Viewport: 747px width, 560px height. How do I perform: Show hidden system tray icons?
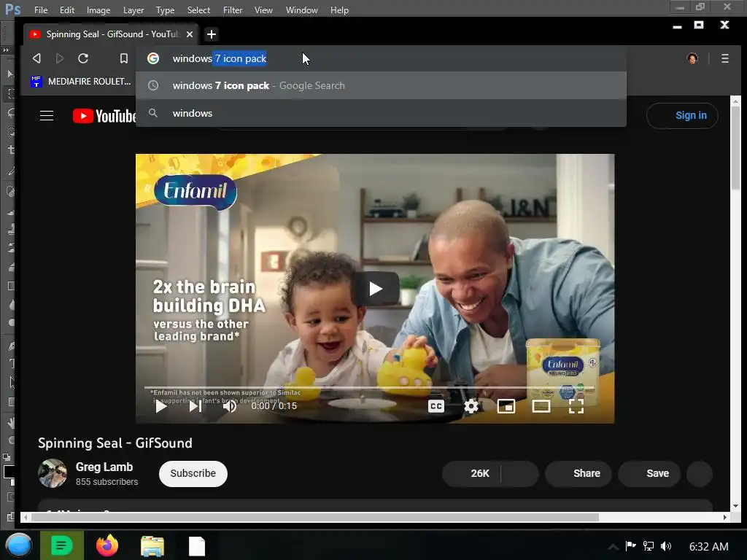pos(613,547)
